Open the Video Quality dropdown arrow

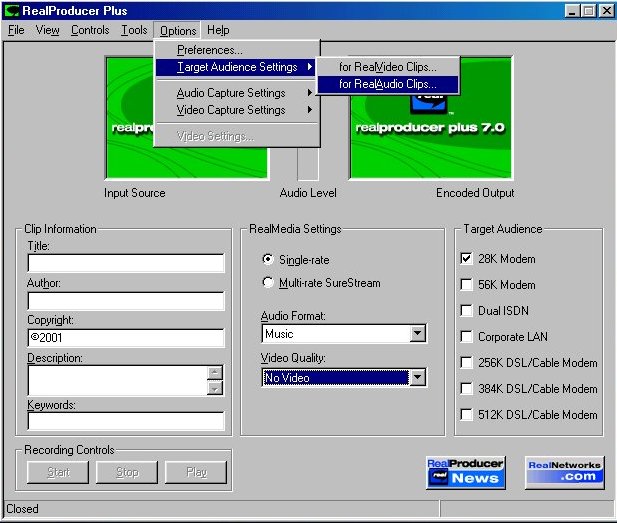(417, 377)
